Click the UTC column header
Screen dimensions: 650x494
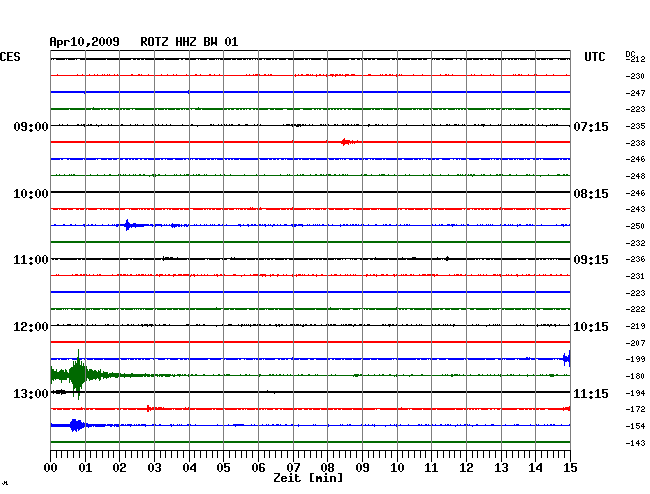594,57
